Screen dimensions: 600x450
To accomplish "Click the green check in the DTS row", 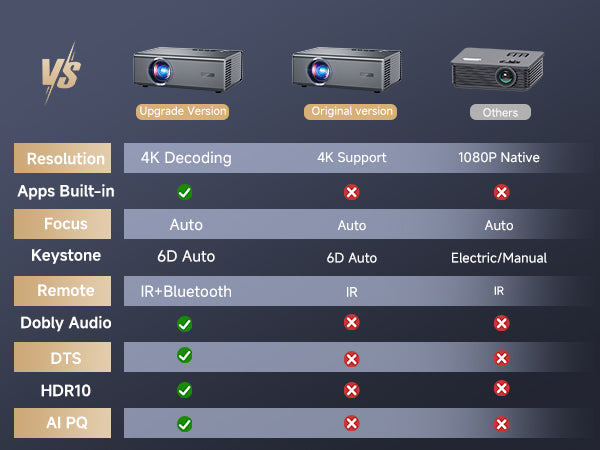I will (185, 355).
